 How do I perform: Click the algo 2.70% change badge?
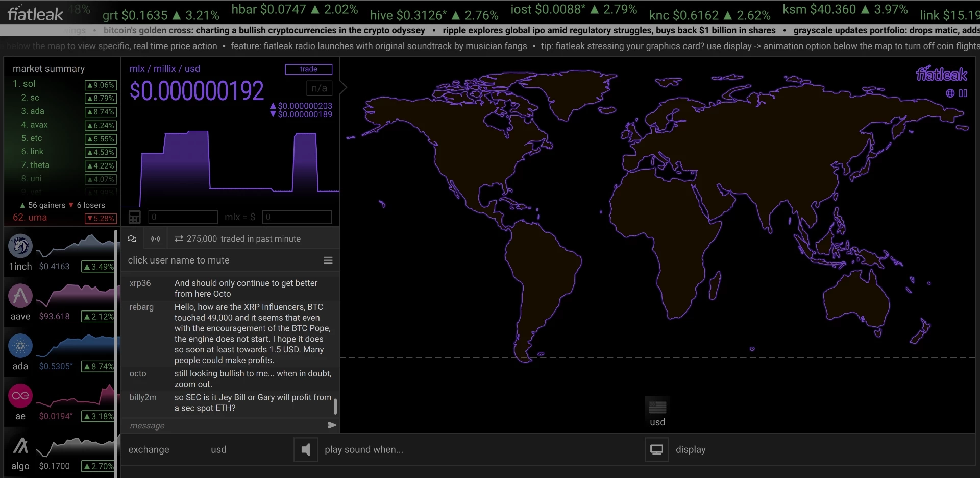(98, 466)
